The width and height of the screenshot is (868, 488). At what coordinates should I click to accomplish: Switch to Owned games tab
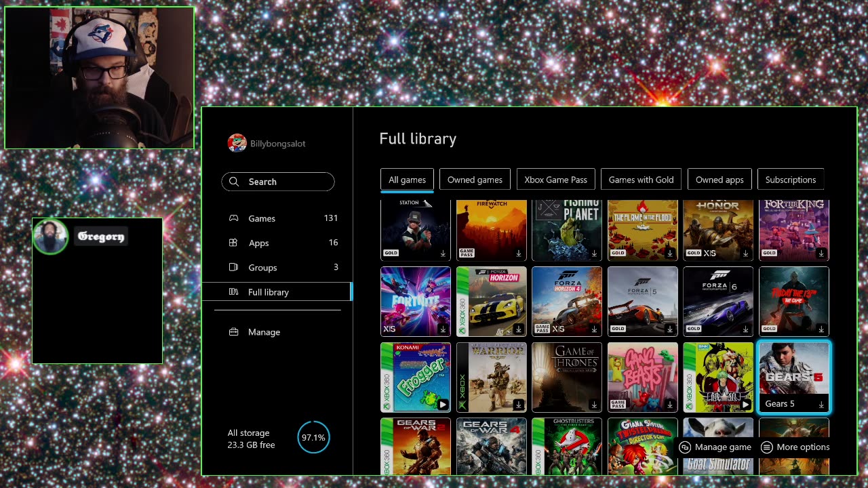coord(475,180)
